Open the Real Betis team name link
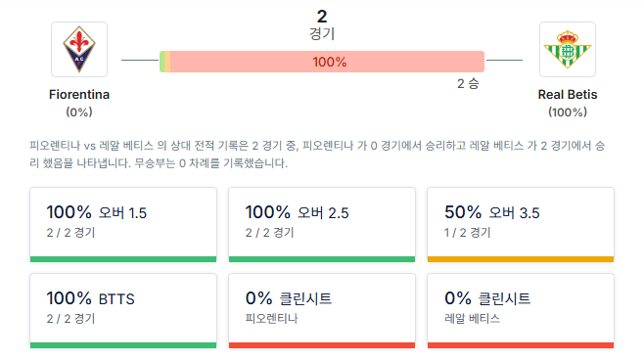644x360 pixels. point(568,95)
